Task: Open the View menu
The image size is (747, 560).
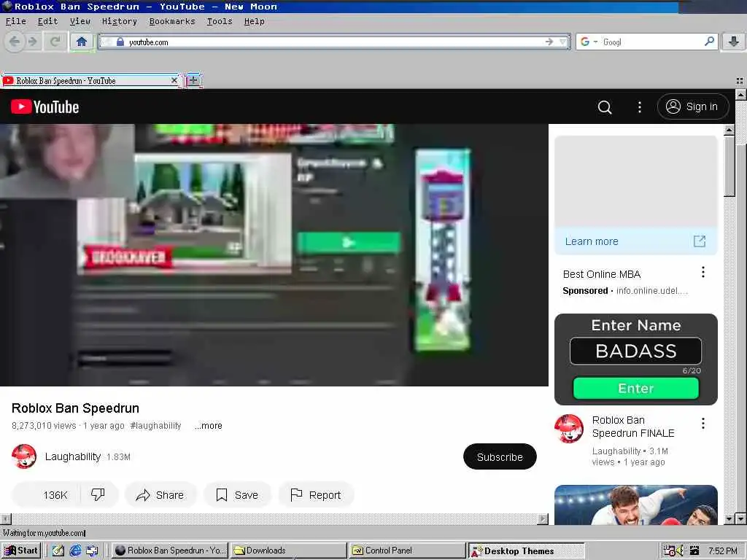Action: coord(80,21)
